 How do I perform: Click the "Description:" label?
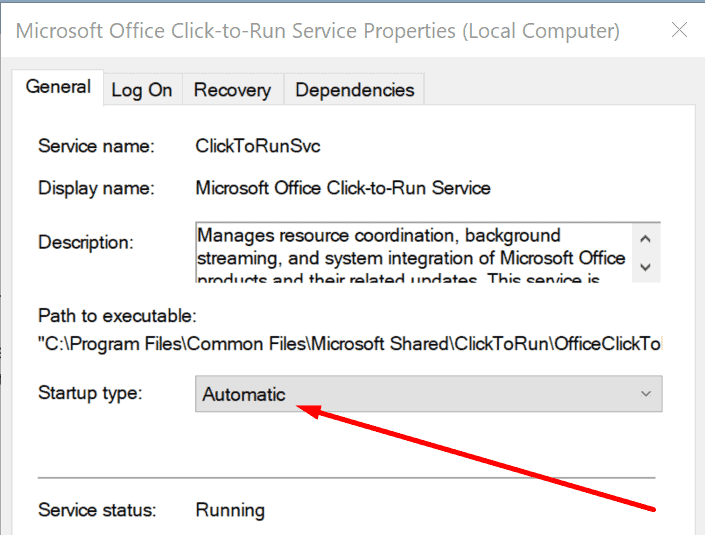click(x=86, y=243)
